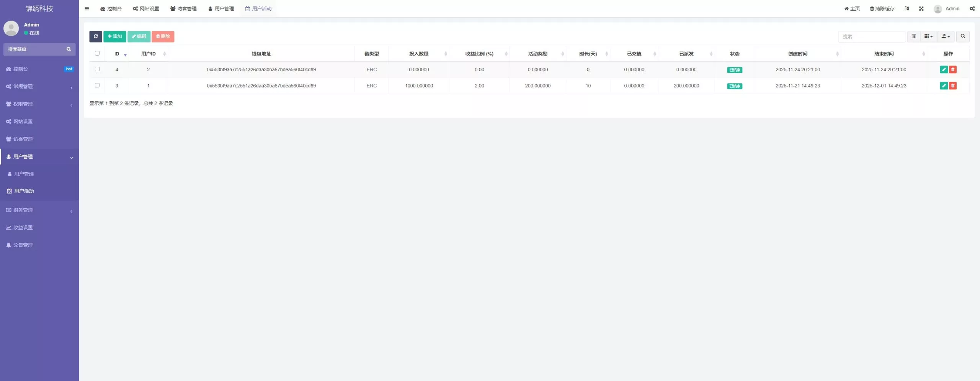Select the checkbox for record ID 4
980x381 pixels.
click(97, 69)
